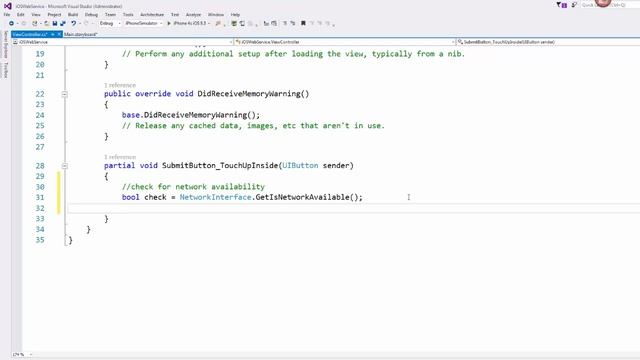Open the Tools menu
The height and width of the screenshot is (360, 640).
128,15
